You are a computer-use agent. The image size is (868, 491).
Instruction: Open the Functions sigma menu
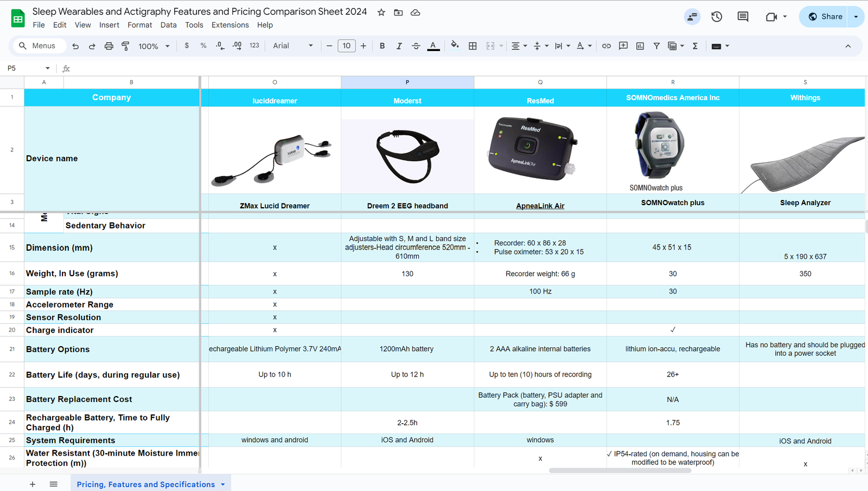click(x=695, y=46)
